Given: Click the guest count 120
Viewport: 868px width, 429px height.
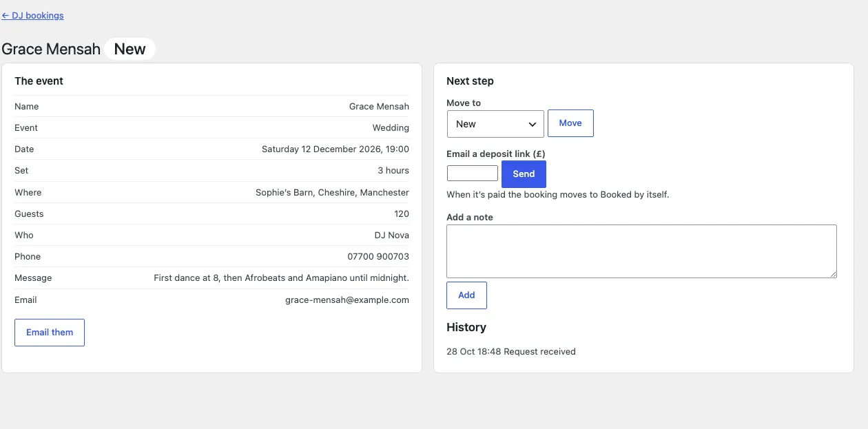Looking at the screenshot, I should coord(402,214).
